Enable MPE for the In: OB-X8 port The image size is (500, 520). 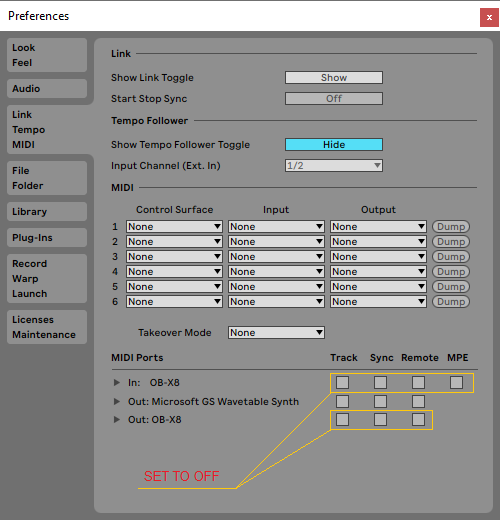(x=456, y=382)
